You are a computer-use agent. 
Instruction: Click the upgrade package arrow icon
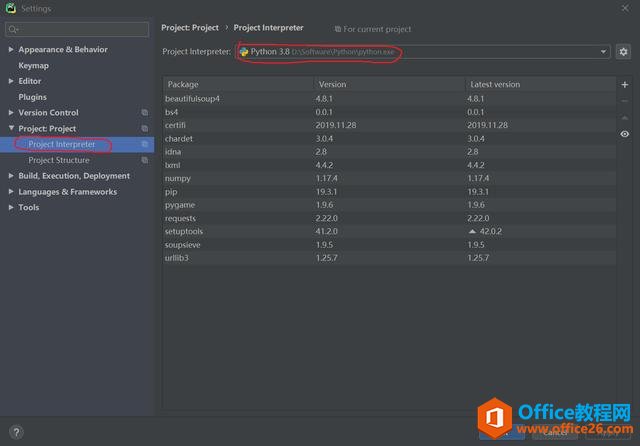coord(624,118)
